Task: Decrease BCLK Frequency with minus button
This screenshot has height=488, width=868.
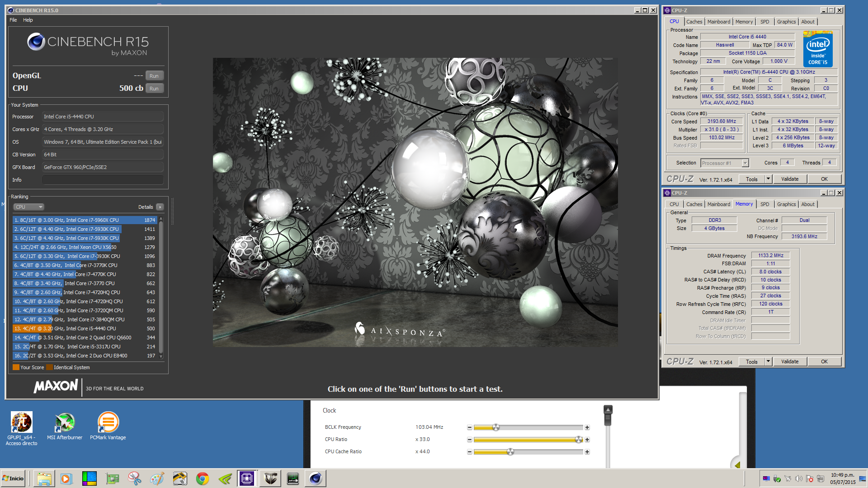Action: tap(469, 427)
